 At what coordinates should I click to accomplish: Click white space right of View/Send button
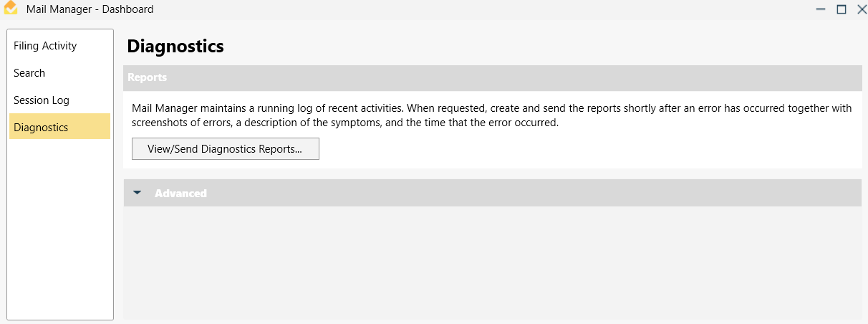point(587,149)
